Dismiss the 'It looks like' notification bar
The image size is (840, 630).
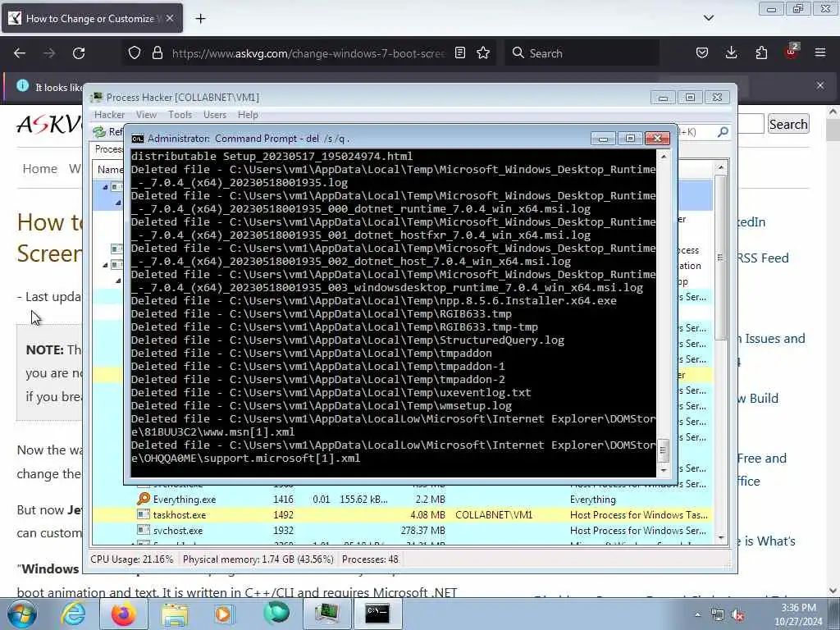(820, 85)
